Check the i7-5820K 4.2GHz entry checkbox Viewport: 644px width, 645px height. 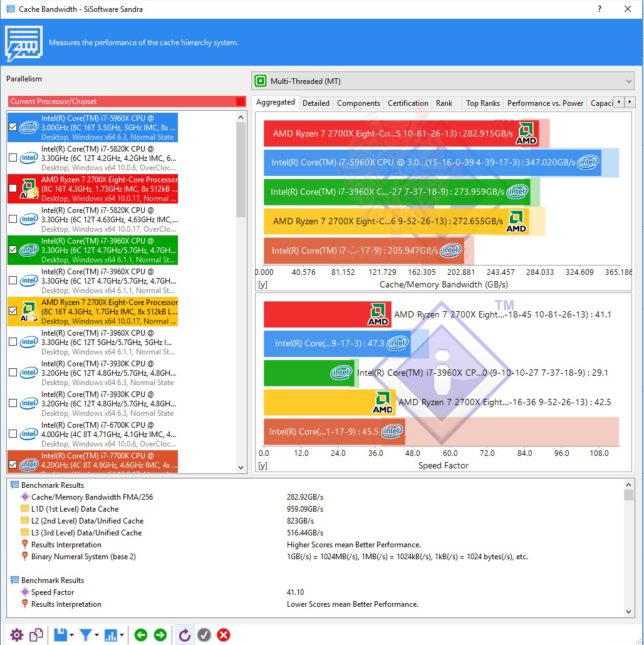[x=13, y=158]
